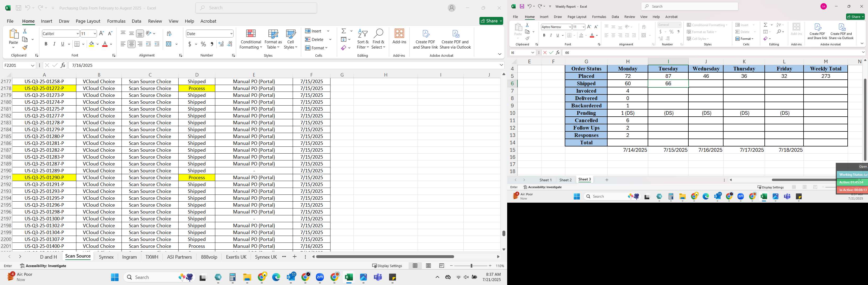Click Undo arrow in Weekly Report title bar

[529, 6]
